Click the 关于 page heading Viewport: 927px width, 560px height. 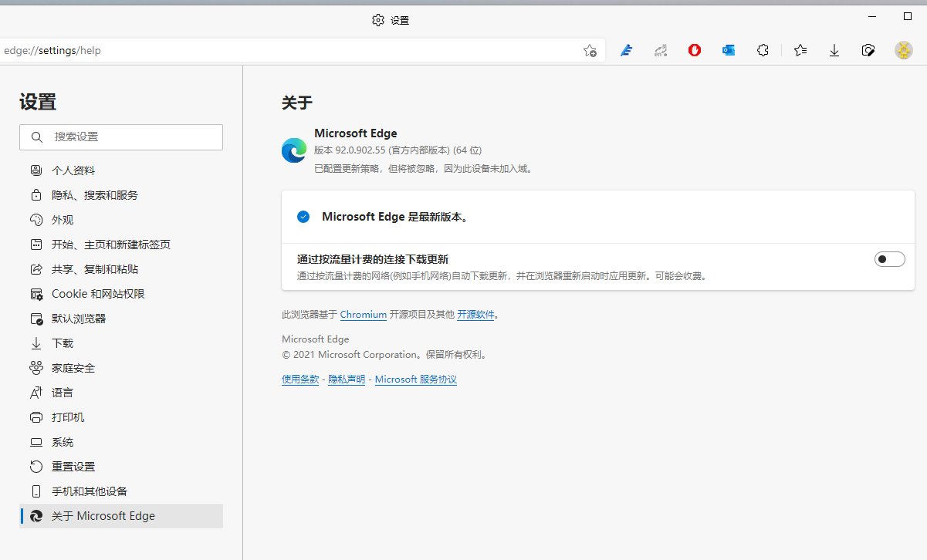tap(297, 103)
